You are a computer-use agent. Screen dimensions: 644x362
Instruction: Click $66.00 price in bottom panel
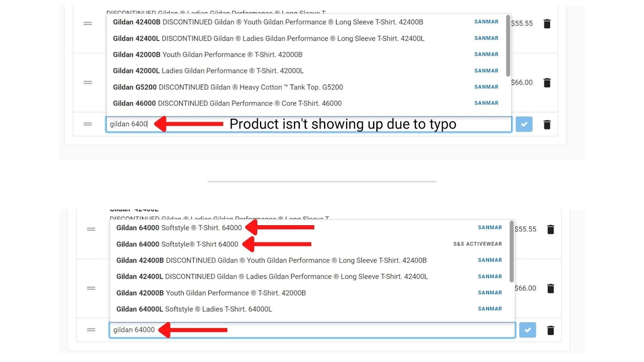(x=525, y=288)
